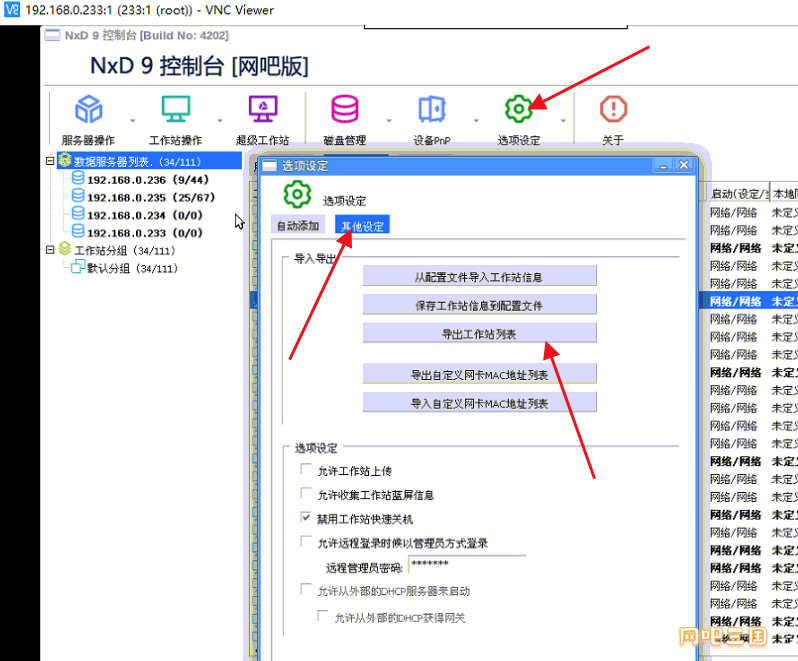798x661 pixels.
Task: Switch to the 自动添加 tab
Action: pos(298,225)
